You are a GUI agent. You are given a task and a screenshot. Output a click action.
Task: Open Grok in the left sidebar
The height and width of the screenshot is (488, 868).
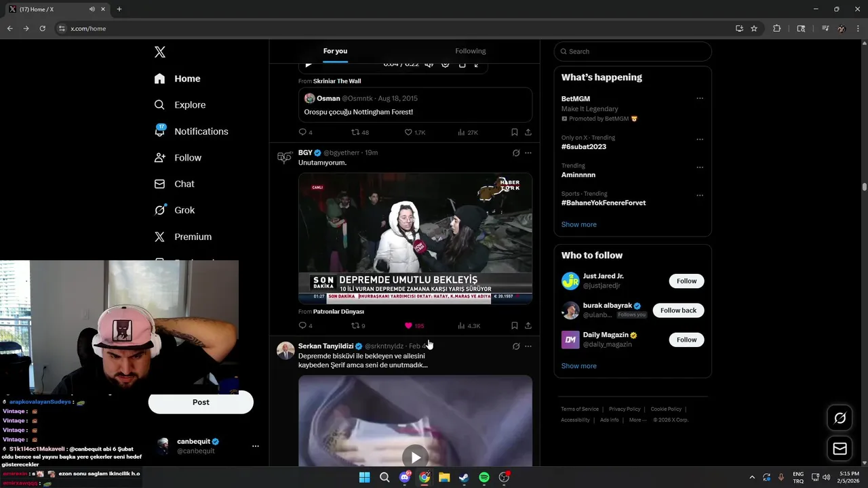point(174,210)
